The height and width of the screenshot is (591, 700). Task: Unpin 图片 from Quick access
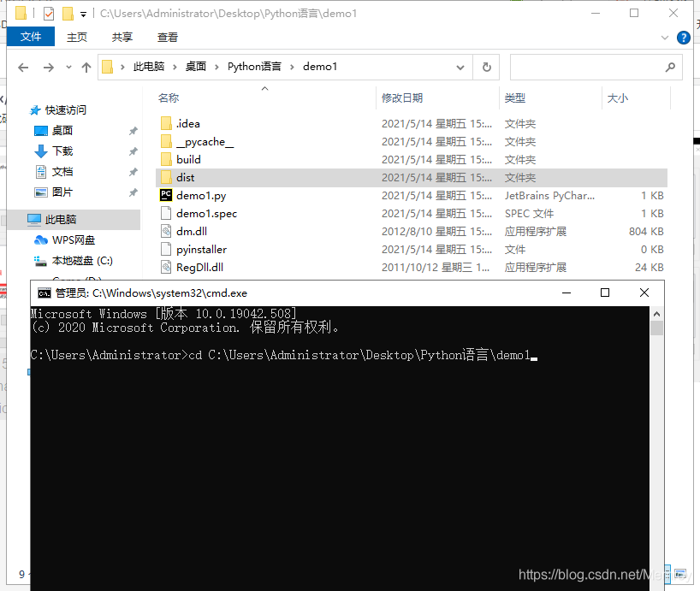133,190
